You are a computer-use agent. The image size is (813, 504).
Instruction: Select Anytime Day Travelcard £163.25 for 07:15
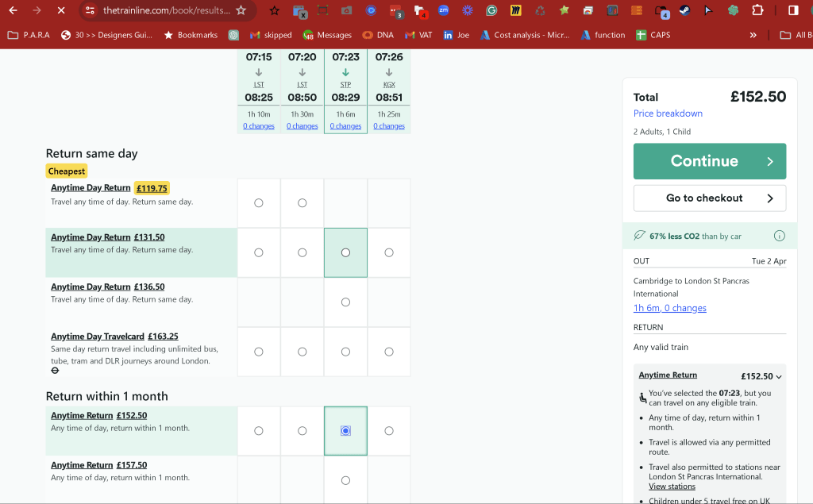pos(259,352)
